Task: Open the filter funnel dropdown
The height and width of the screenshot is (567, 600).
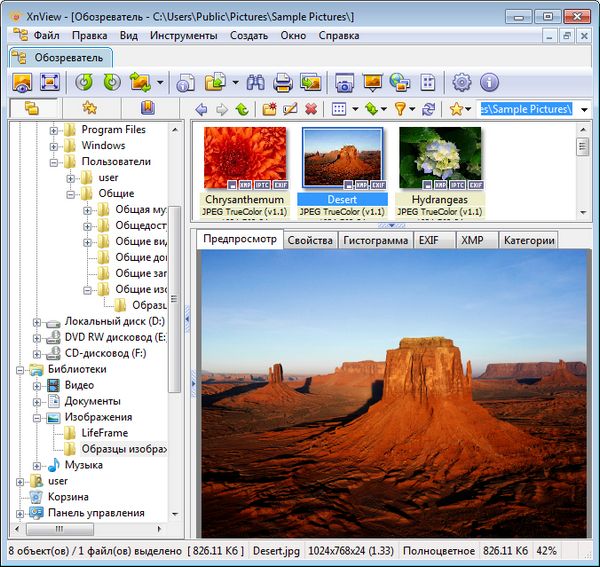Action: [403, 109]
